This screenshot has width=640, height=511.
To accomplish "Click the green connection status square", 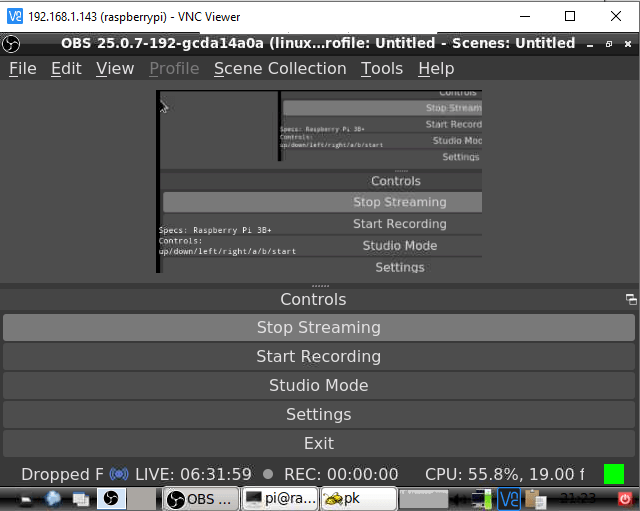I will [613, 474].
